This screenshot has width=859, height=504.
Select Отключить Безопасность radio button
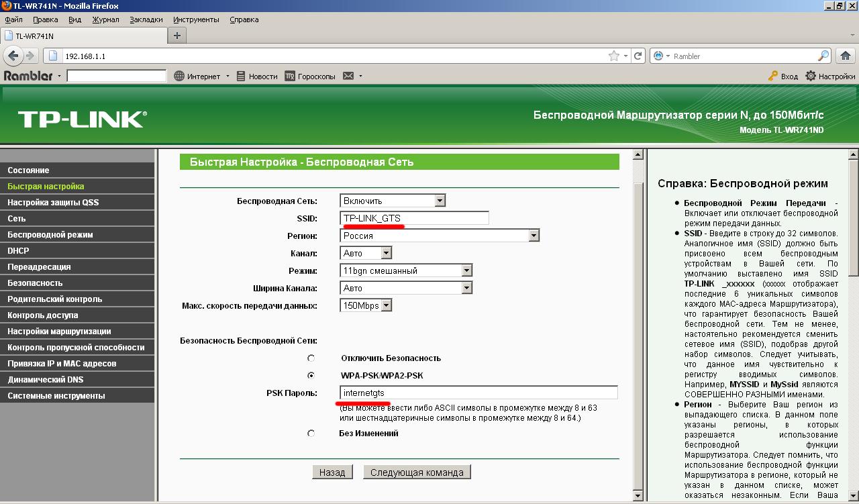coord(311,358)
